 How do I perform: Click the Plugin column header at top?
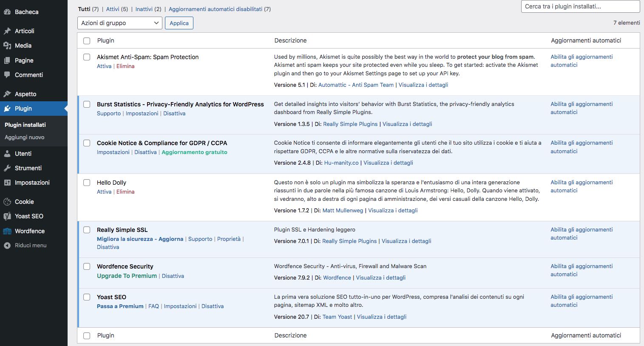coord(106,40)
